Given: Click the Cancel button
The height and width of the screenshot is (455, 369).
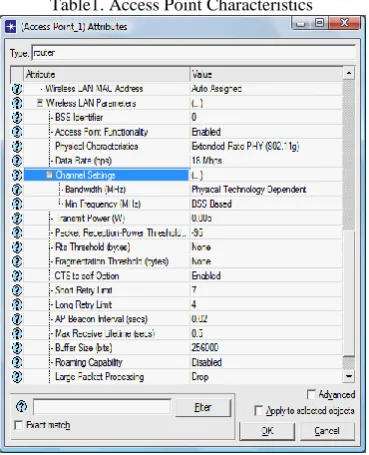Looking at the screenshot, I should click(x=327, y=431).
